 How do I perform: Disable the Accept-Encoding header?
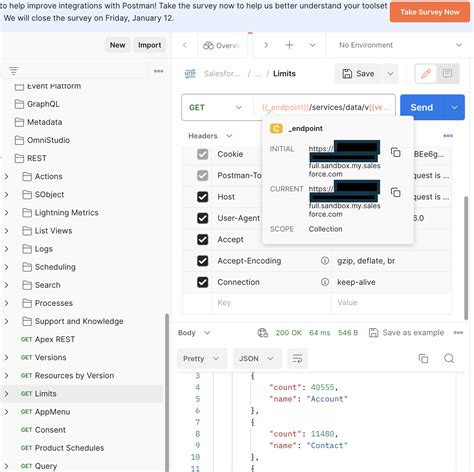(x=203, y=261)
